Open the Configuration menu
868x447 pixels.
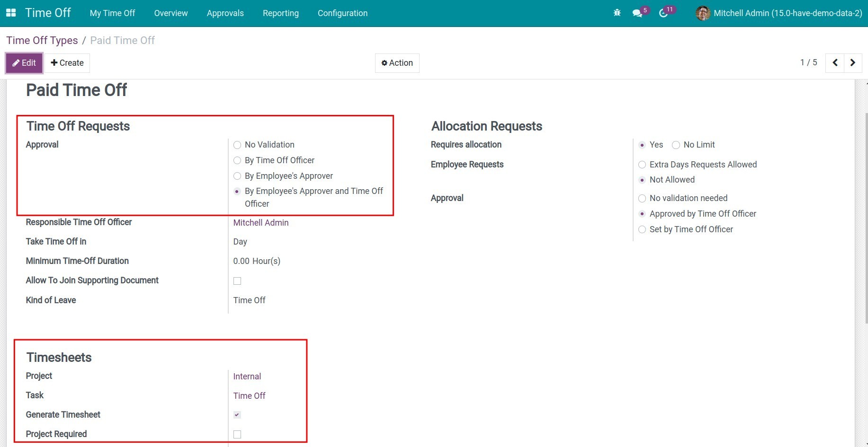(x=342, y=13)
